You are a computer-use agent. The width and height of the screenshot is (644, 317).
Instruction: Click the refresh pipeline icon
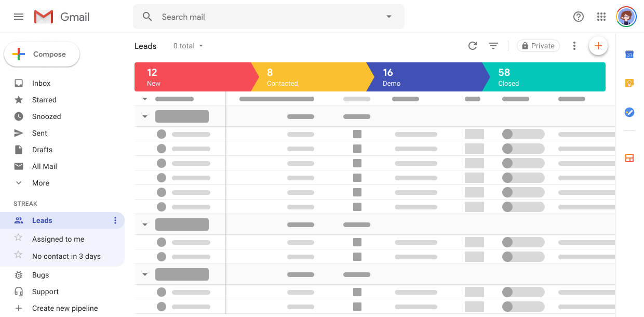click(472, 46)
